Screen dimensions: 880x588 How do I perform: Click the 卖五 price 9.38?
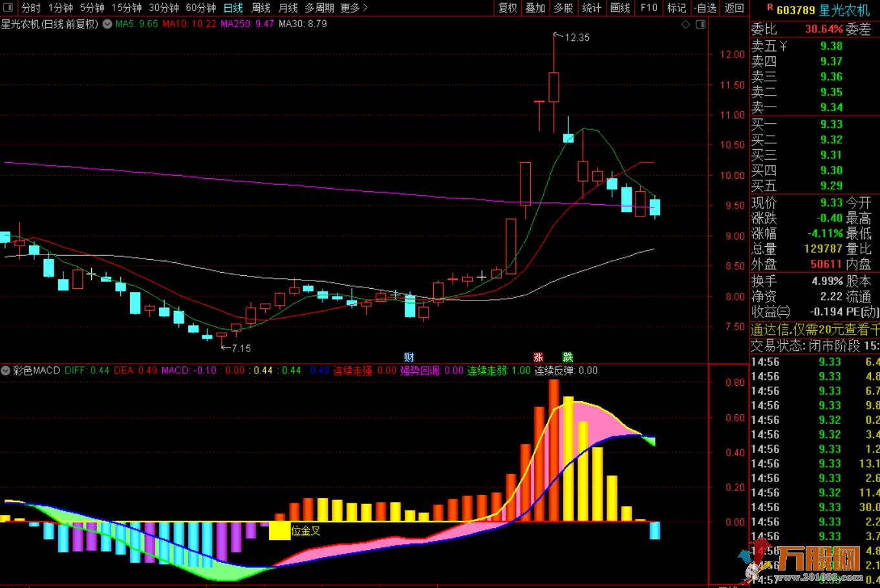click(x=831, y=46)
